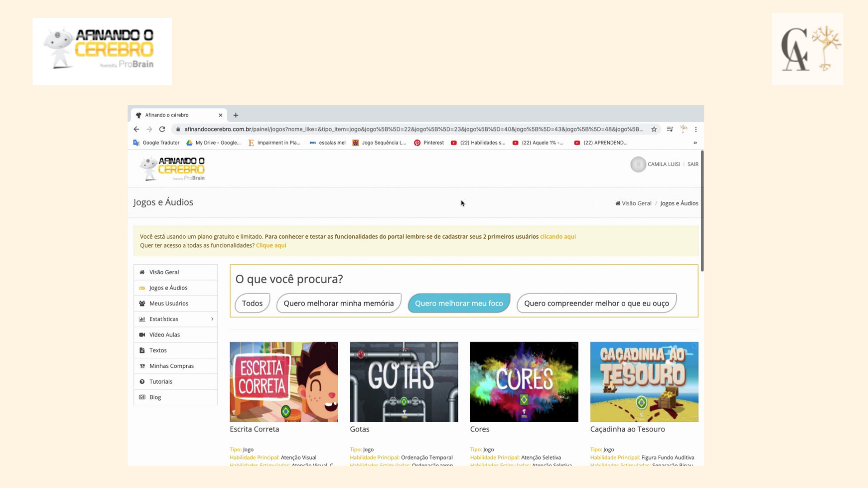Toggle Quero melhorar meu foco filter
Image resolution: width=868 pixels, height=488 pixels.
pyautogui.click(x=458, y=303)
